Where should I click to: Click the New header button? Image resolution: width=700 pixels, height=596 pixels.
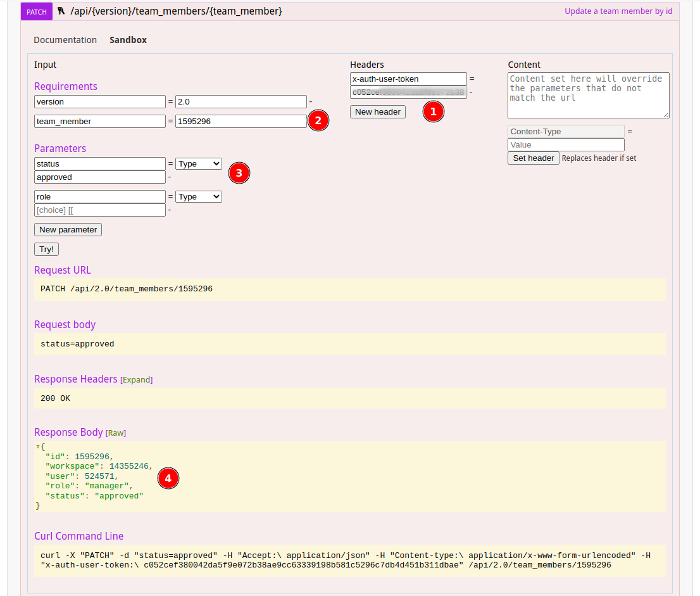click(378, 111)
